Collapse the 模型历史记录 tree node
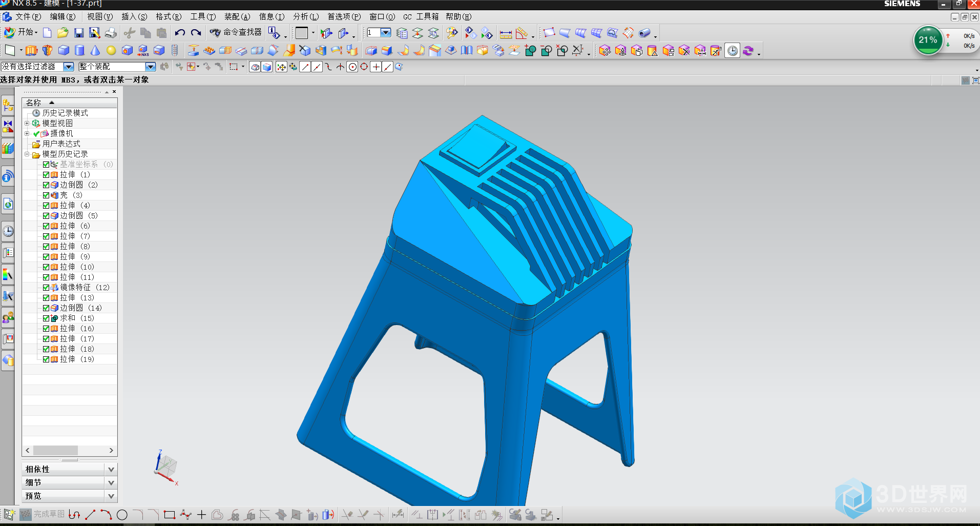 (x=27, y=154)
